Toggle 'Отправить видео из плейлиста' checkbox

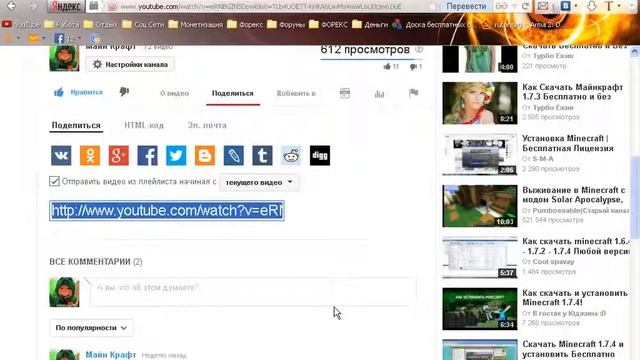54,181
